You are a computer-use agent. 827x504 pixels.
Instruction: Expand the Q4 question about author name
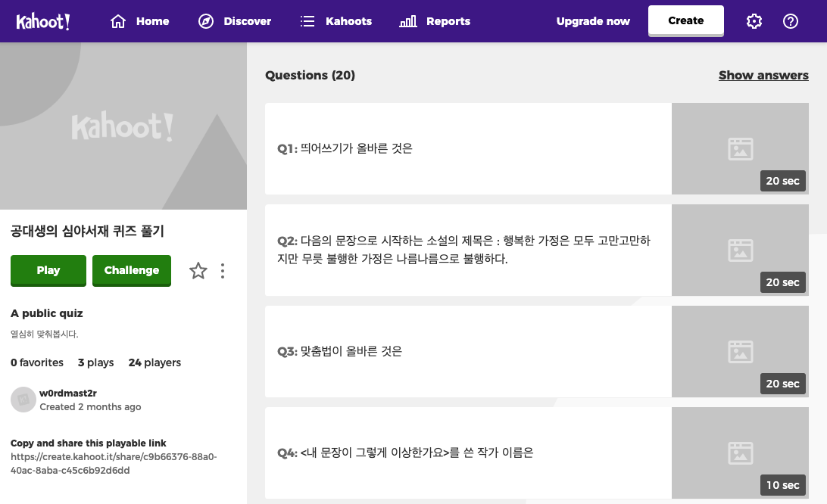(x=536, y=453)
